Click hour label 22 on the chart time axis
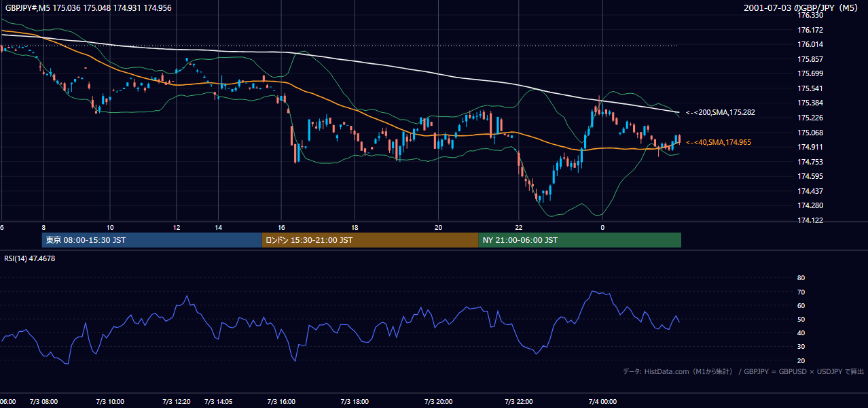Image resolution: width=868 pixels, height=408 pixels. point(518,227)
